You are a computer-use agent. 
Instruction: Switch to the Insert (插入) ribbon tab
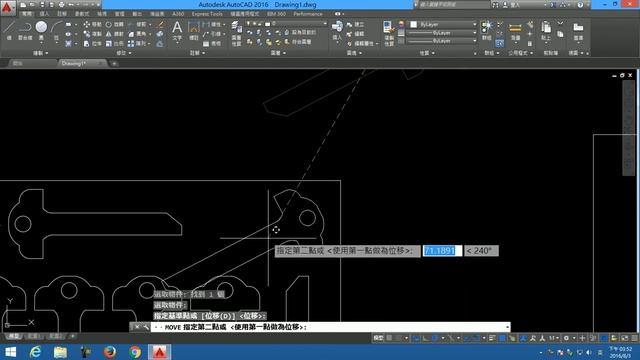coord(44,14)
